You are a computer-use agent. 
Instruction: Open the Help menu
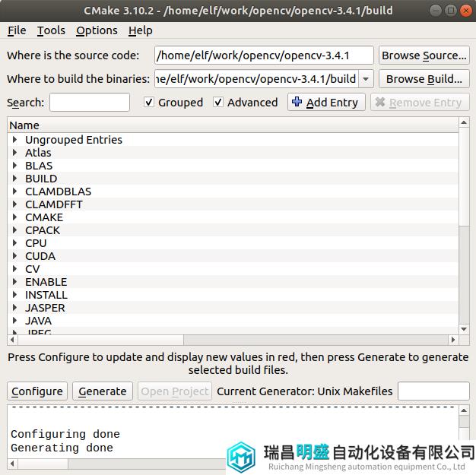point(140,30)
